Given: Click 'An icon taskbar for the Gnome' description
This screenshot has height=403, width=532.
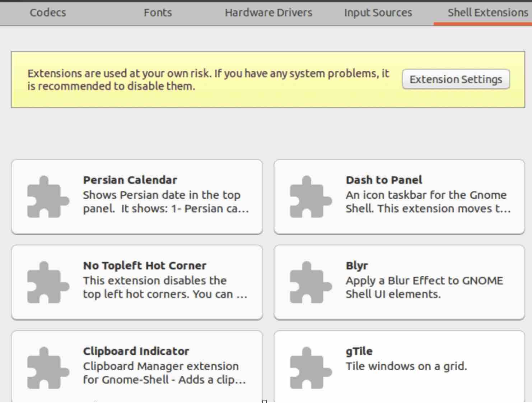Looking at the screenshot, I should [x=426, y=195].
